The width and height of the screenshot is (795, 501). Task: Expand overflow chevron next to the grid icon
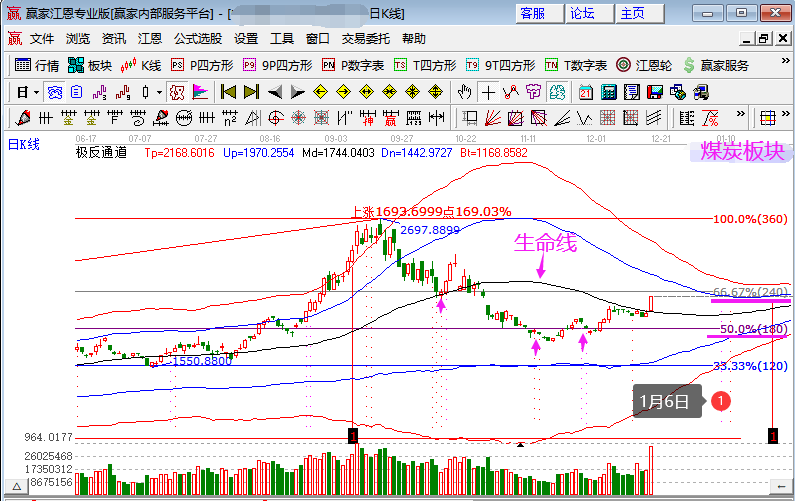786,114
